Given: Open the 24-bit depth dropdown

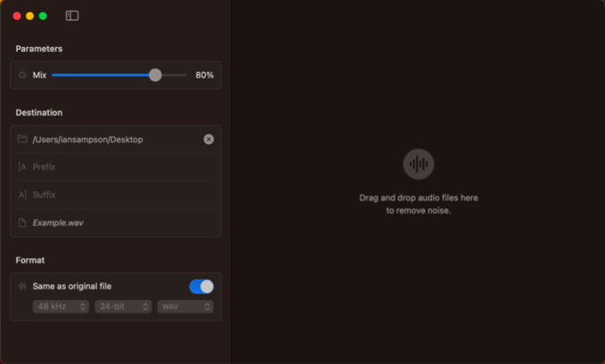Looking at the screenshot, I should pos(122,307).
